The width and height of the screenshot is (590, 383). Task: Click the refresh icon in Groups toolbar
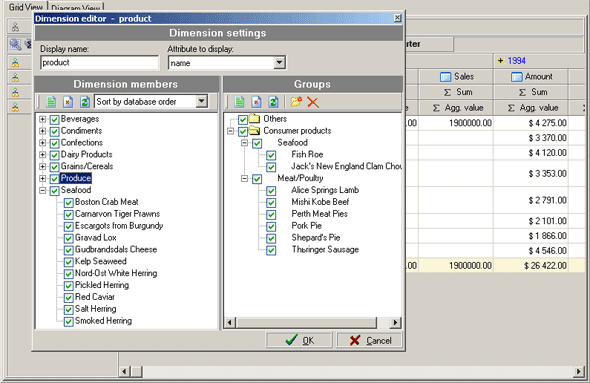click(x=273, y=102)
